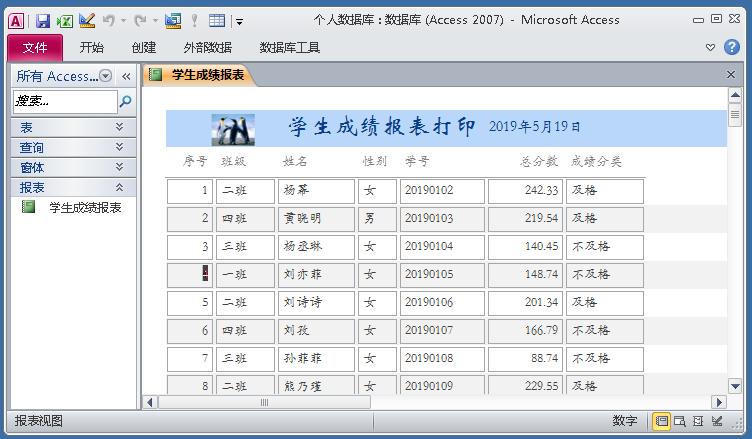Click the horizontal scrollbar thumb
The height and width of the screenshot is (439, 752).
(264, 402)
